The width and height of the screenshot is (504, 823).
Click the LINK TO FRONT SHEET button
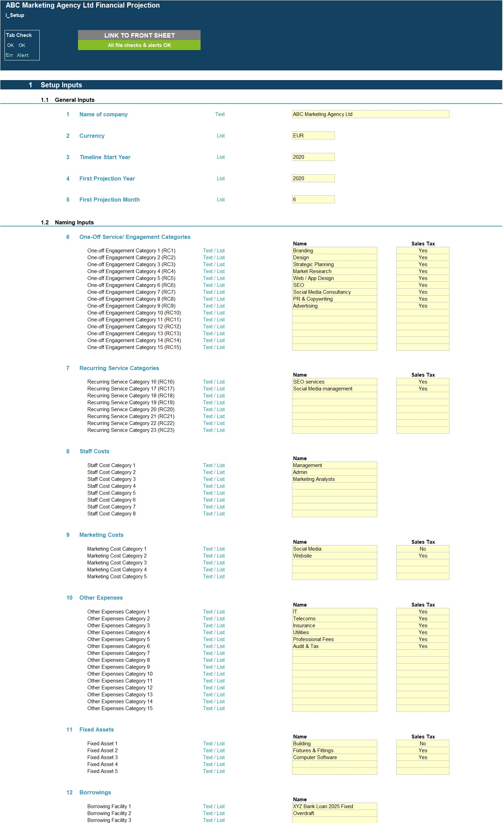[139, 35]
